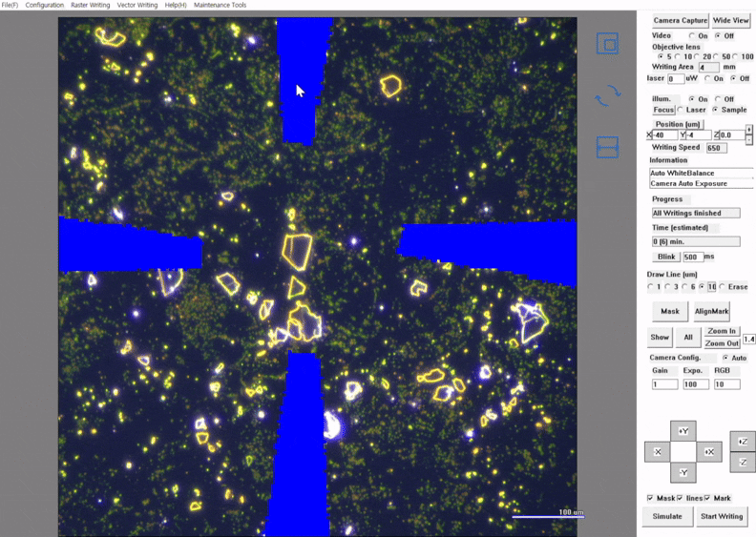Viewport: 756px width, 537px height.
Task: Select 6 um draw line width
Action: (685, 287)
